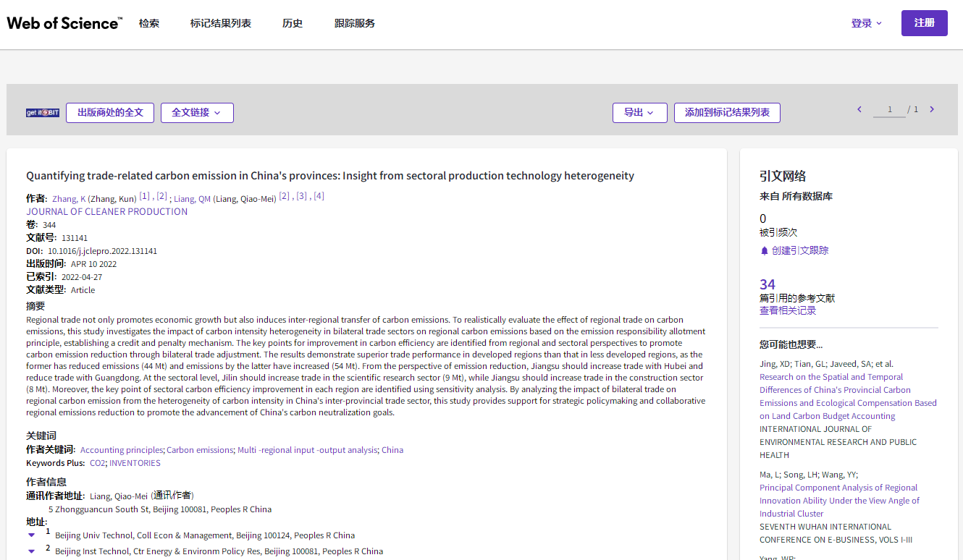Click 出版商处的全文 button
963x560 pixels.
[110, 113]
